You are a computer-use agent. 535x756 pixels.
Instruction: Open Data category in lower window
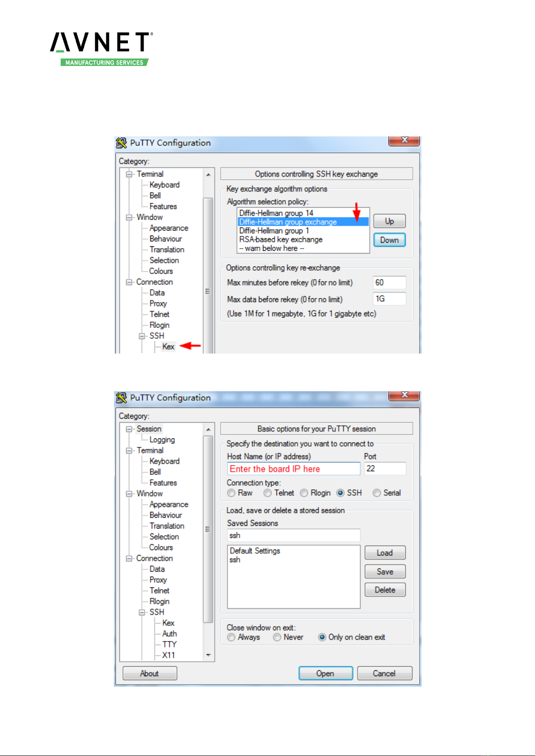(157, 569)
